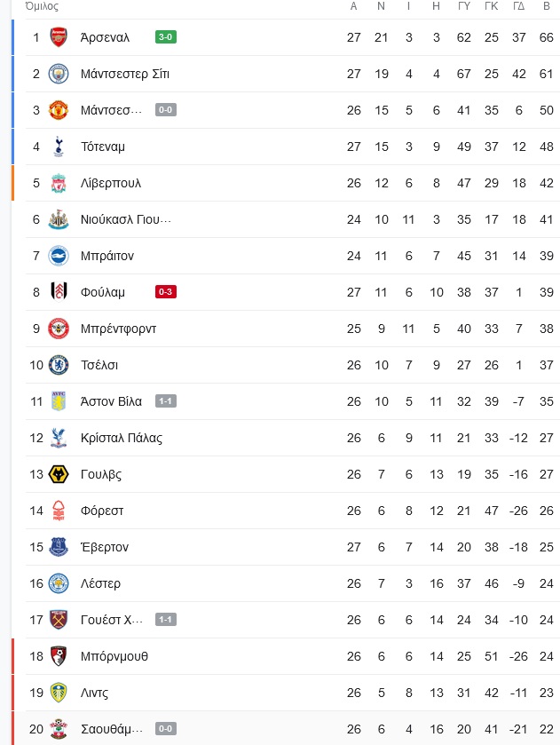Click the Μπόρνμουθ team name

click(x=114, y=656)
